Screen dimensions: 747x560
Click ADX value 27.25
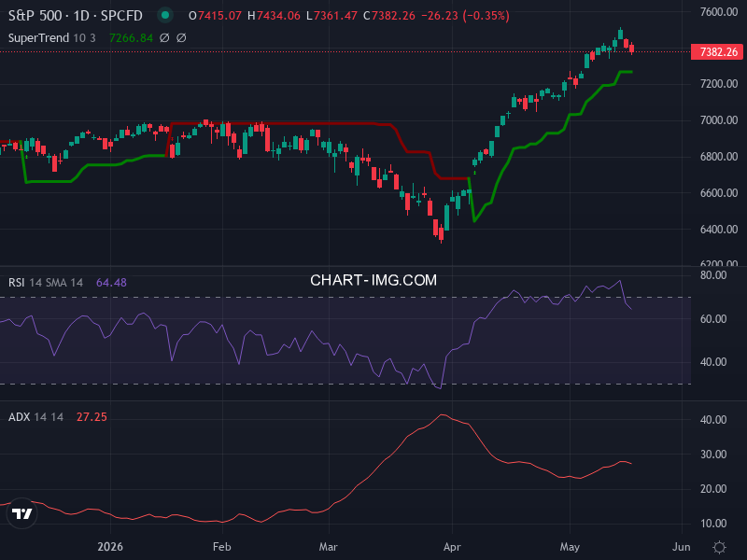click(92, 416)
